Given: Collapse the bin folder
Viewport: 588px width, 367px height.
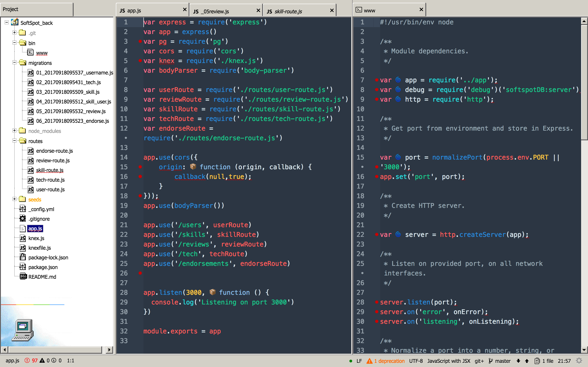Looking at the screenshot, I should [14, 43].
